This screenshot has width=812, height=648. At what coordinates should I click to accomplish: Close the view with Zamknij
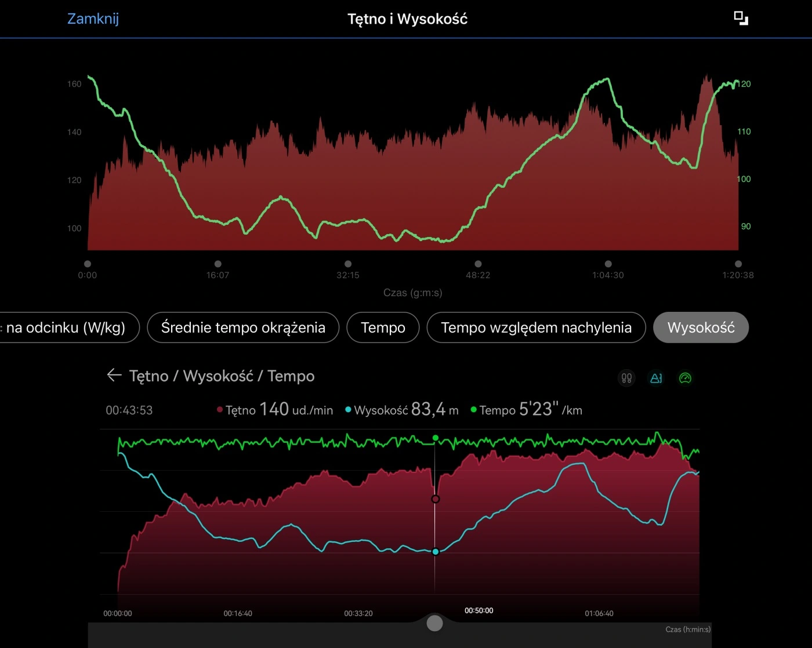[x=93, y=19]
